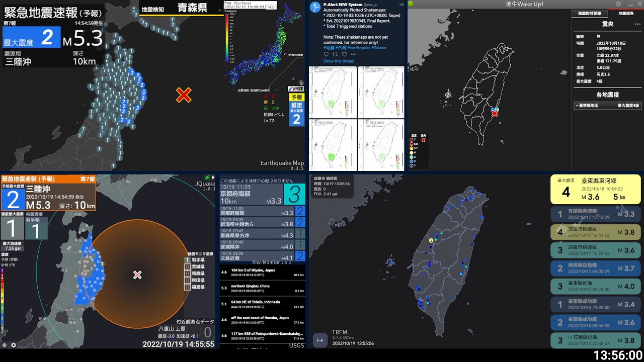Click the JQuake settings gear icon
This screenshot has width=644, height=362.
tap(14, 345)
